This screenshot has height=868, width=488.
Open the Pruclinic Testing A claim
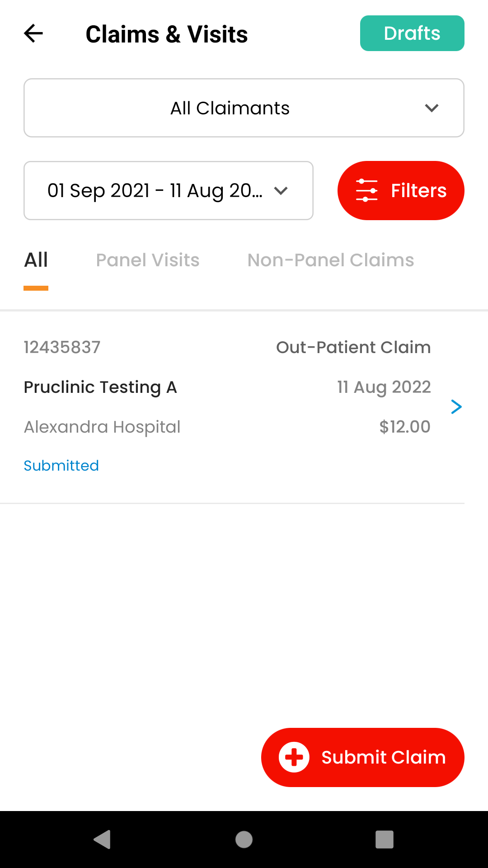pyautogui.click(x=100, y=387)
